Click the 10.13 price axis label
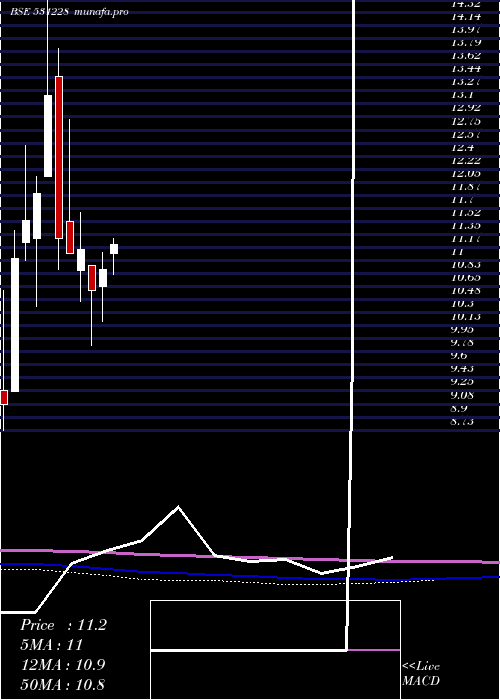Viewport: 500px width, 700px height. point(466,317)
